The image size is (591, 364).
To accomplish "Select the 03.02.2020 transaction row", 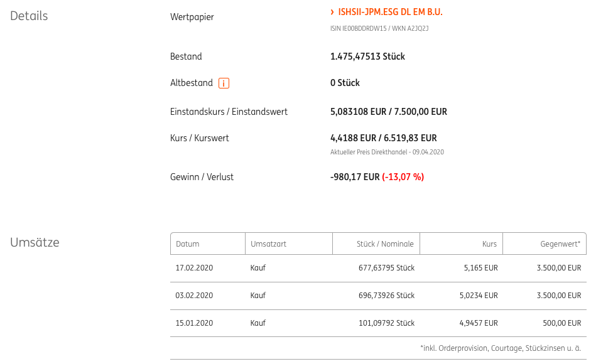I will click(378, 296).
